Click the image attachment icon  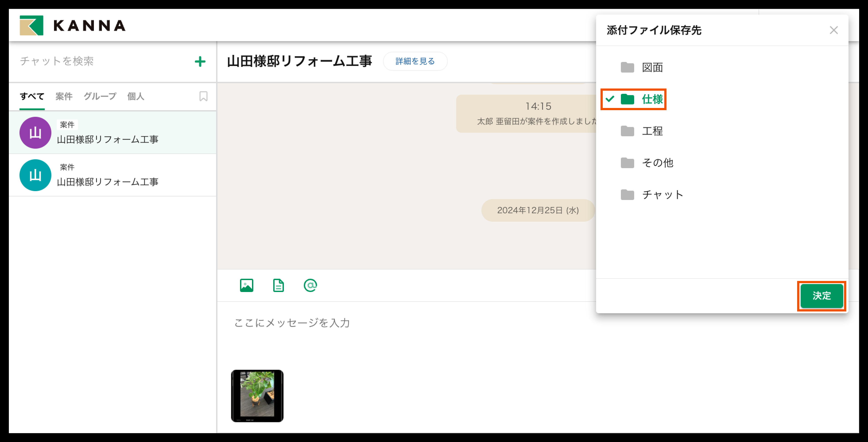(246, 285)
